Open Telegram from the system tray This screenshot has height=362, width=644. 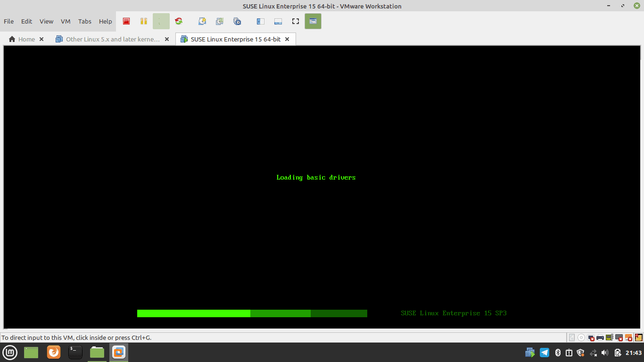tap(545, 353)
